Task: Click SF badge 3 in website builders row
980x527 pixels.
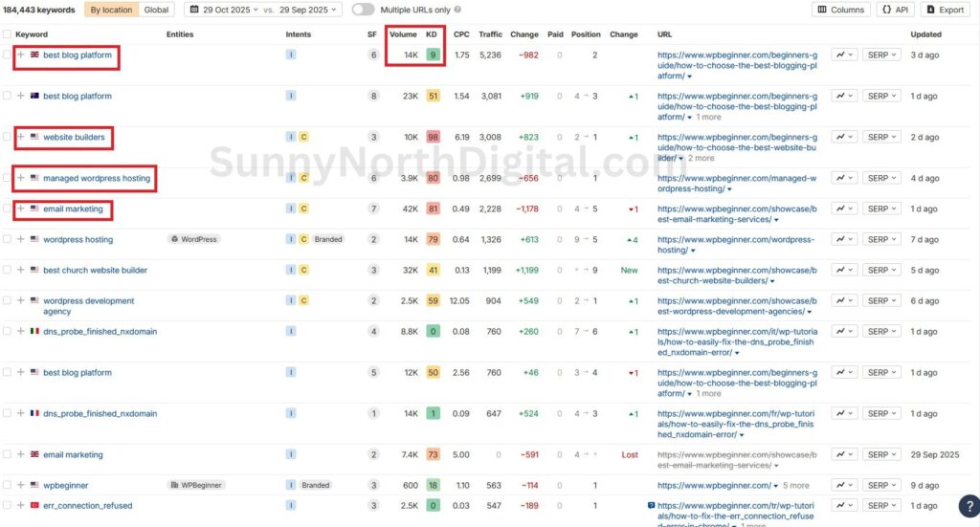Action: click(374, 137)
